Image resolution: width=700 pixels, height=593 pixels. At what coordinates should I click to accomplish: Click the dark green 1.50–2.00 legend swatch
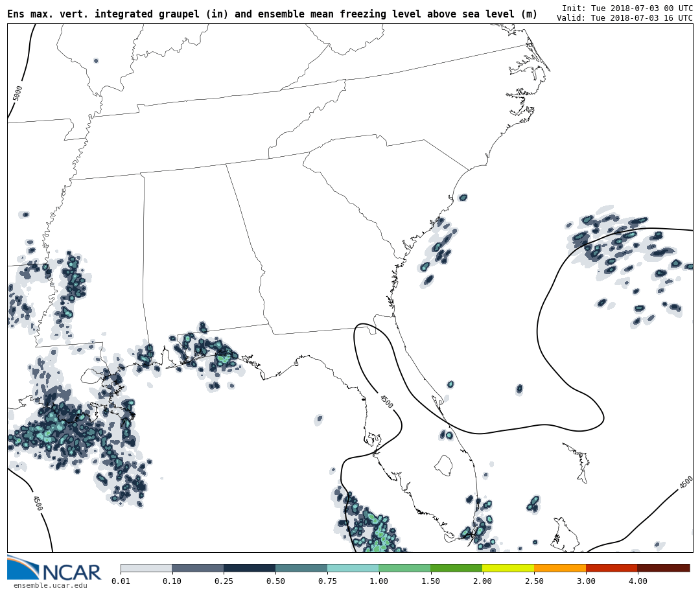point(456,568)
